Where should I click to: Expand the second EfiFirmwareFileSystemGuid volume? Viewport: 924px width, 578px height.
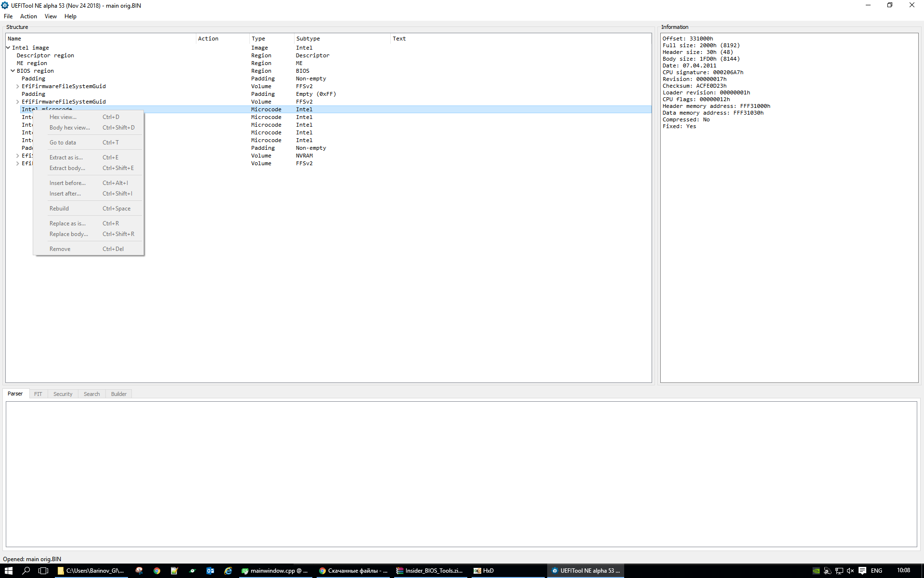point(18,102)
